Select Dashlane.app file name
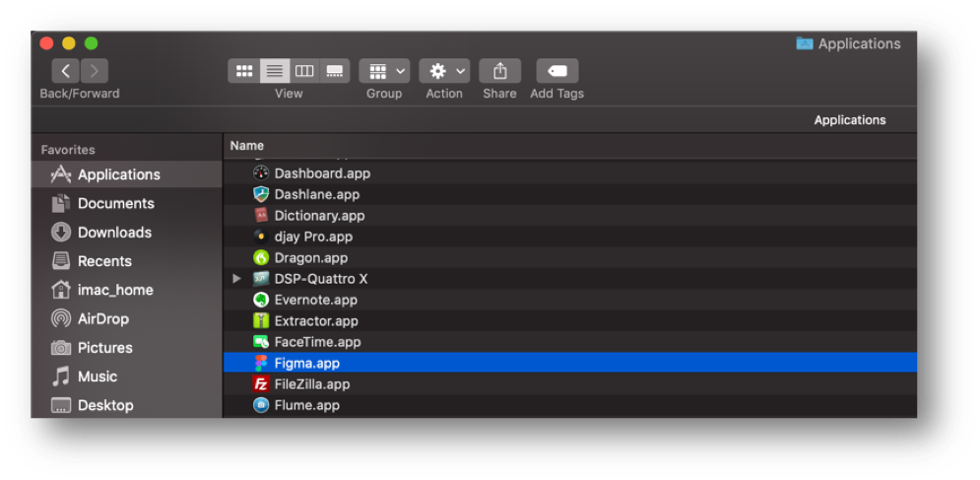The width and height of the screenshot is (980, 480). point(317,194)
